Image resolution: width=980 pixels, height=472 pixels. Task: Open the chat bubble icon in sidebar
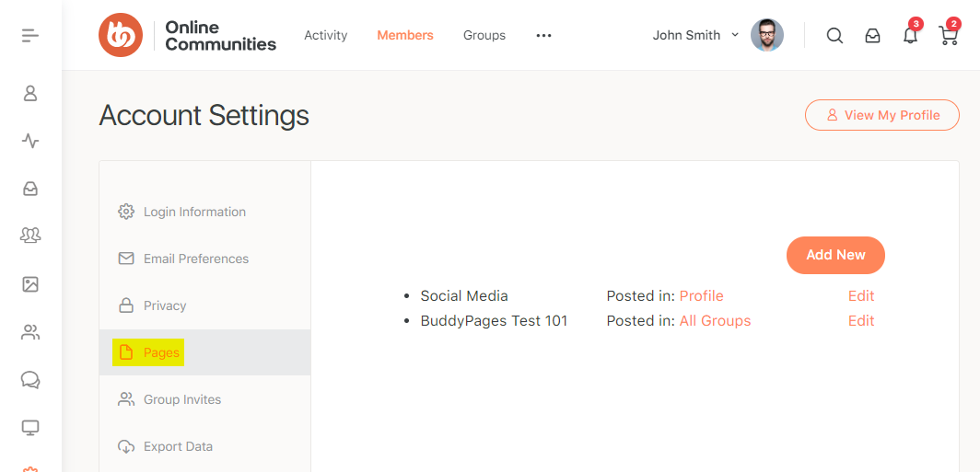click(x=30, y=380)
